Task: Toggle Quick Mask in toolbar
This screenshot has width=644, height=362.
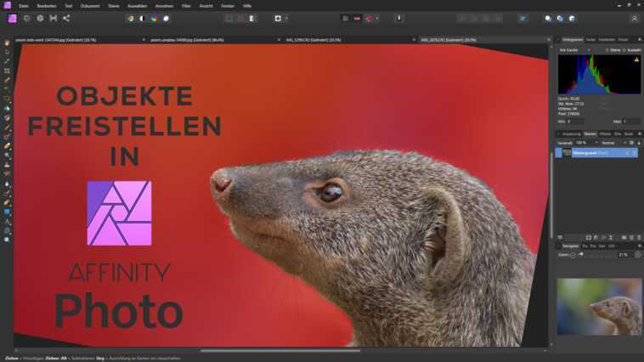Action: (278, 19)
